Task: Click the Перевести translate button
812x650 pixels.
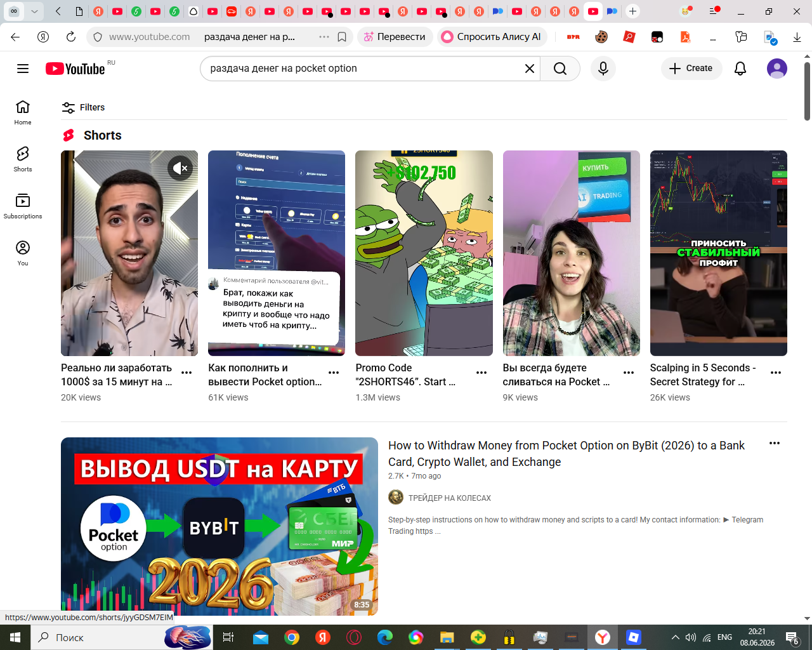Action: (395, 37)
